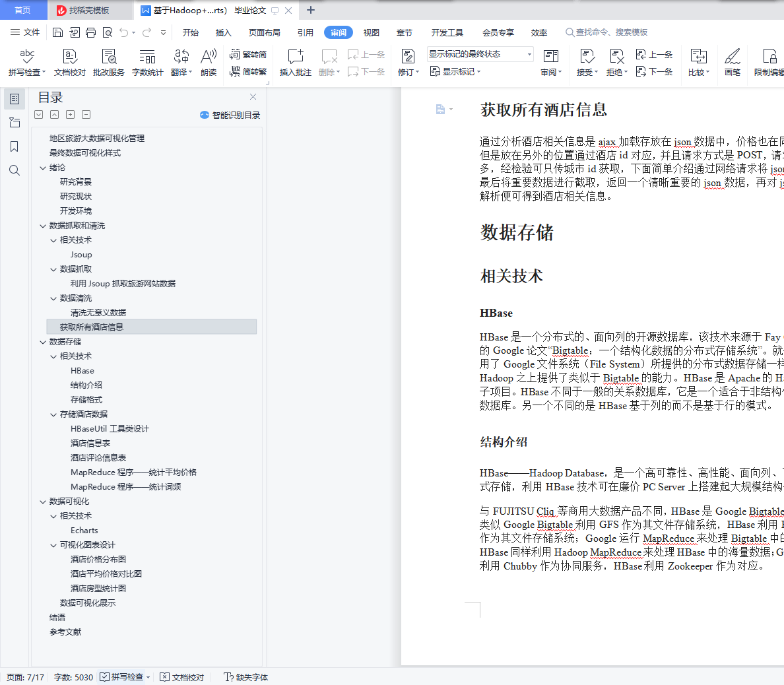Click 文档校对 in status bar
784x685 pixels.
coord(182,677)
